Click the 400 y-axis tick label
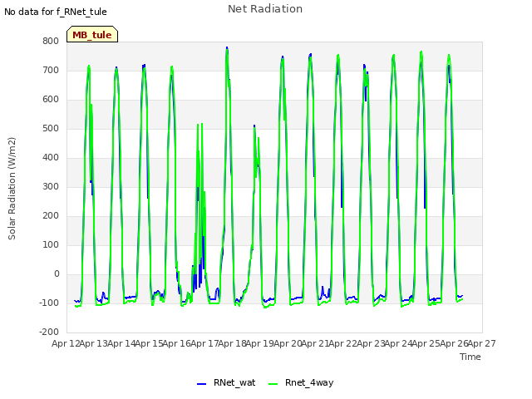This screenshot has height=399, width=532. click(51, 157)
